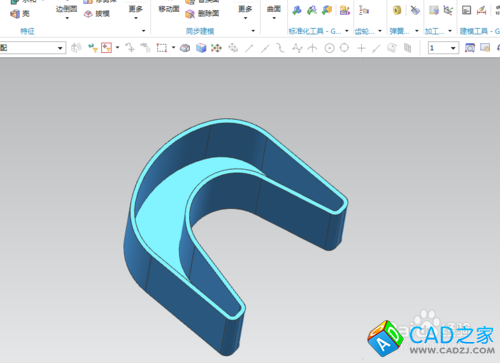Choose the Delete Face (删除面) command

[202, 14]
